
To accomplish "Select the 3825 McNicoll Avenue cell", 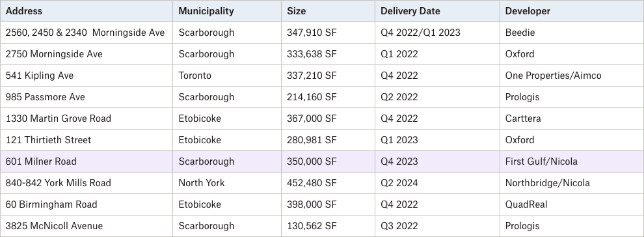I will (87, 226).
